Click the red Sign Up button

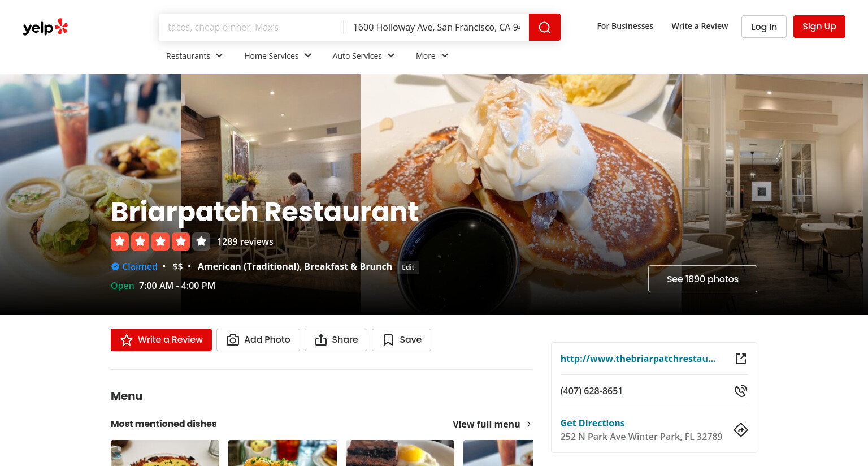tap(819, 27)
